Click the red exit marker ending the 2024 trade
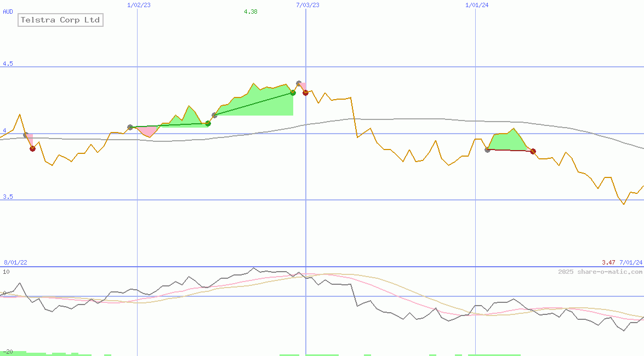This screenshot has height=356, width=644. coord(533,152)
